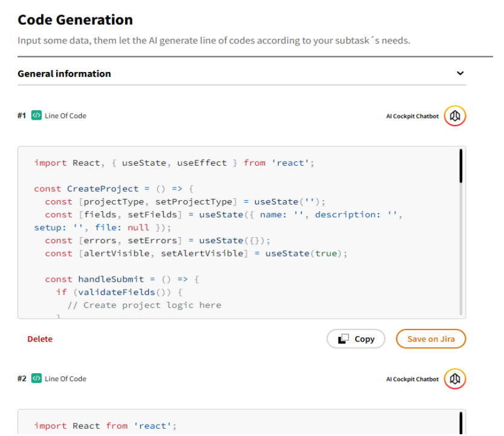Click the 'General information' heading
Viewport: 504px width, 436px height.
click(x=64, y=74)
